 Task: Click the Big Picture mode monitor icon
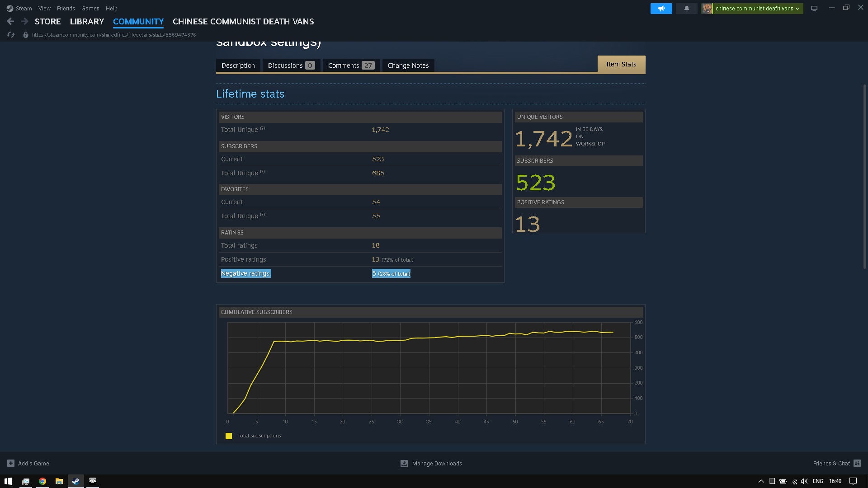pos(814,9)
